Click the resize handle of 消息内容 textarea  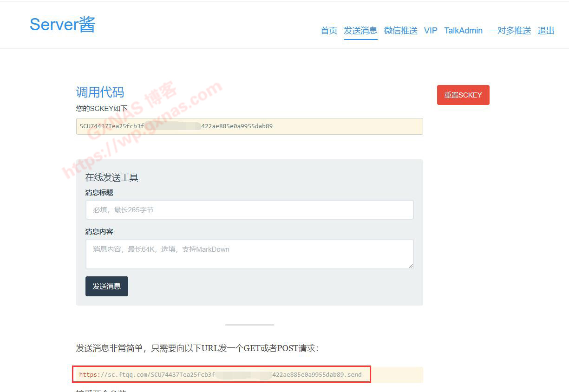(x=411, y=266)
